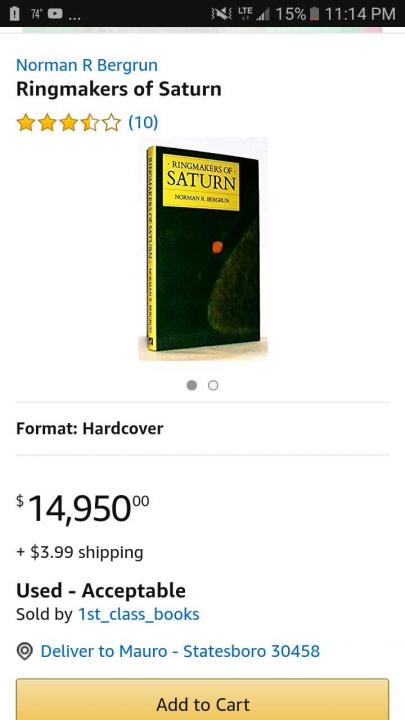Tap the vibrate mode icon in status bar

tap(221, 14)
